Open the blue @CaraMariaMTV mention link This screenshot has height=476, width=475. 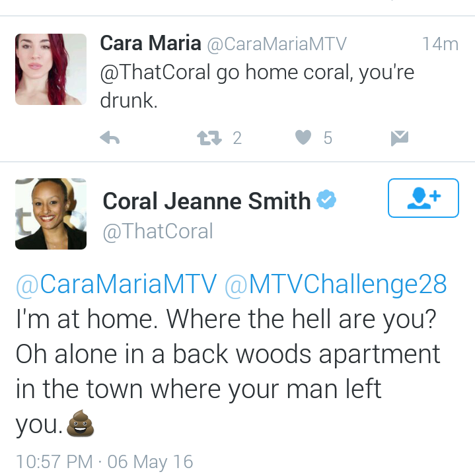tap(117, 284)
